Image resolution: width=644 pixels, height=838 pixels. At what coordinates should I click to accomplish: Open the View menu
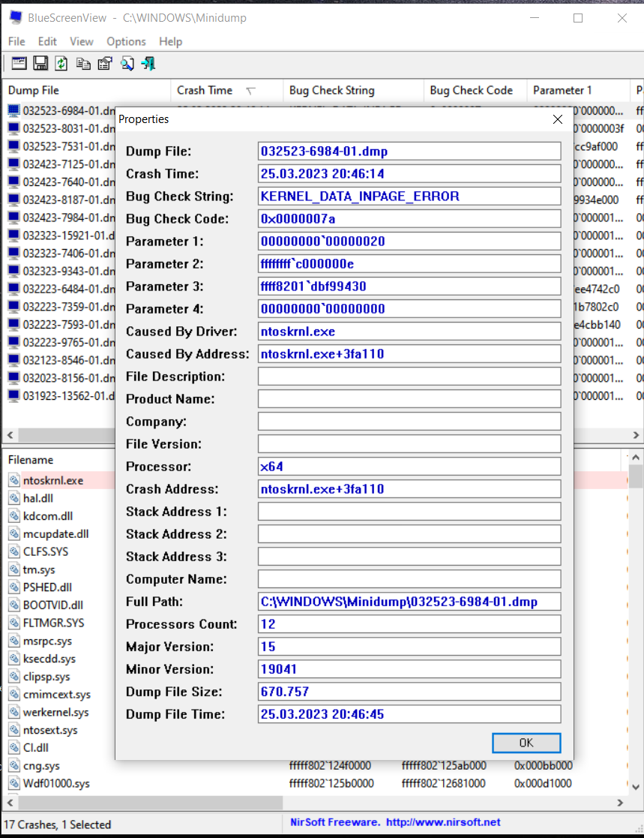(81, 41)
